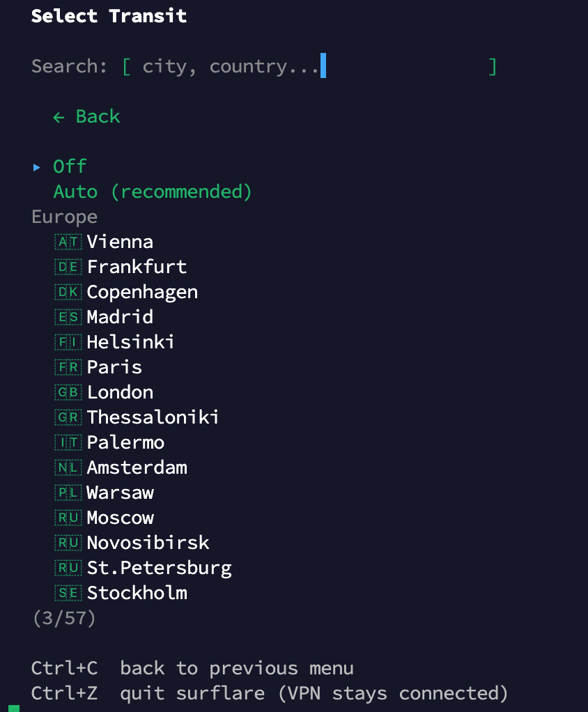Screen dimensions: 588x712
Task: Click the ES flag icon beside Madrid
Action: pyautogui.click(x=68, y=317)
